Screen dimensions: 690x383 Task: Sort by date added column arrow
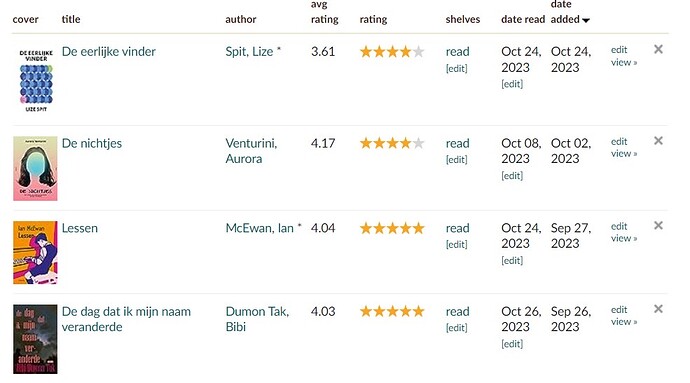tap(585, 20)
